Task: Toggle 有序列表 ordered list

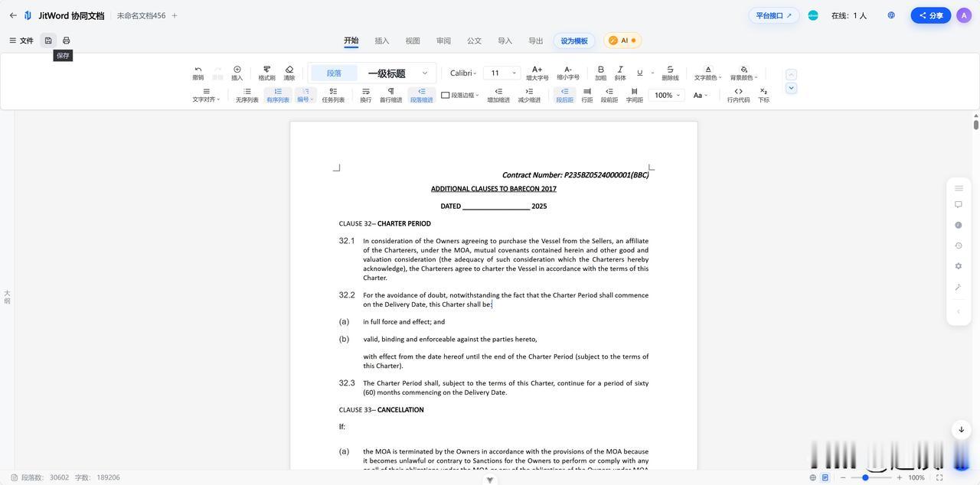Action: [278, 95]
